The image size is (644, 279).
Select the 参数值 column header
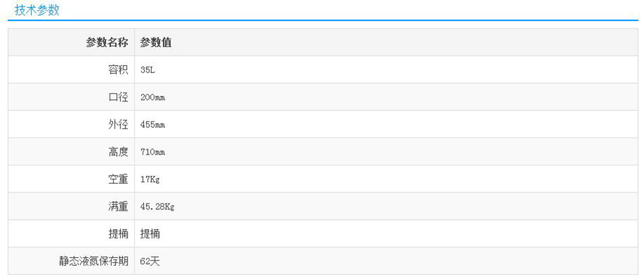point(156,43)
